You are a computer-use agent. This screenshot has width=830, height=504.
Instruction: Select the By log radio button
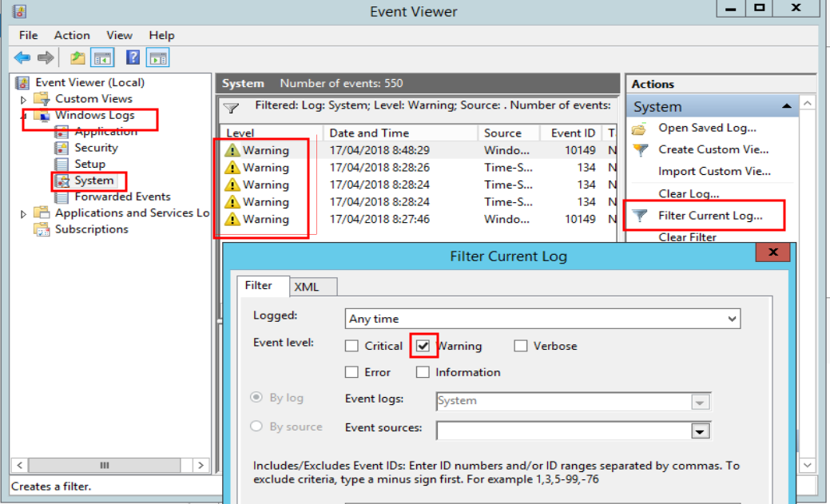[x=256, y=397]
